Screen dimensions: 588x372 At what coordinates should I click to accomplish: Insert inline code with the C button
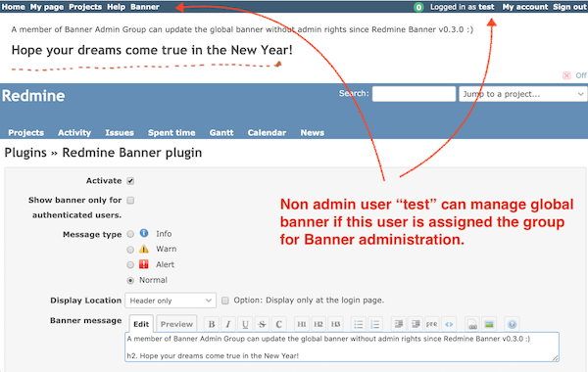[278, 324]
